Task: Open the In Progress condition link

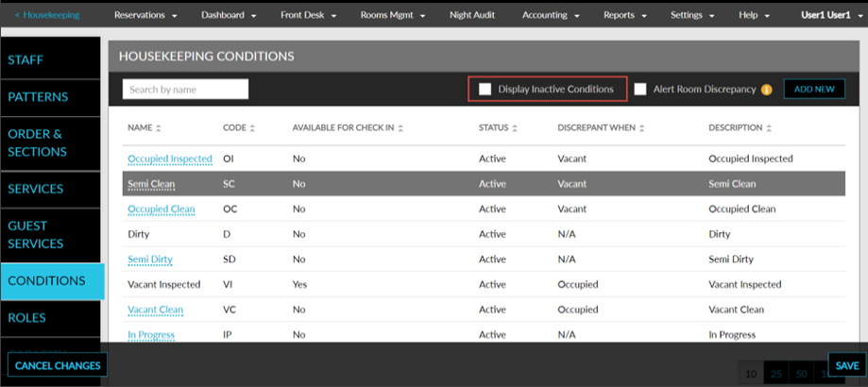Action: pos(151,335)
